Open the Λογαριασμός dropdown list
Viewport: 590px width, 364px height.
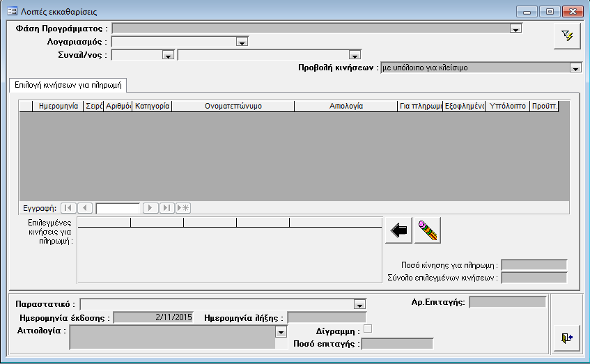(x=242, y=42)
